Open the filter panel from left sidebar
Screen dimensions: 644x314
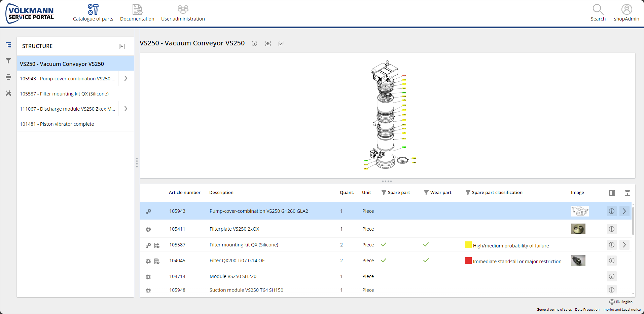pyautogui.click(x=8, y=61)
